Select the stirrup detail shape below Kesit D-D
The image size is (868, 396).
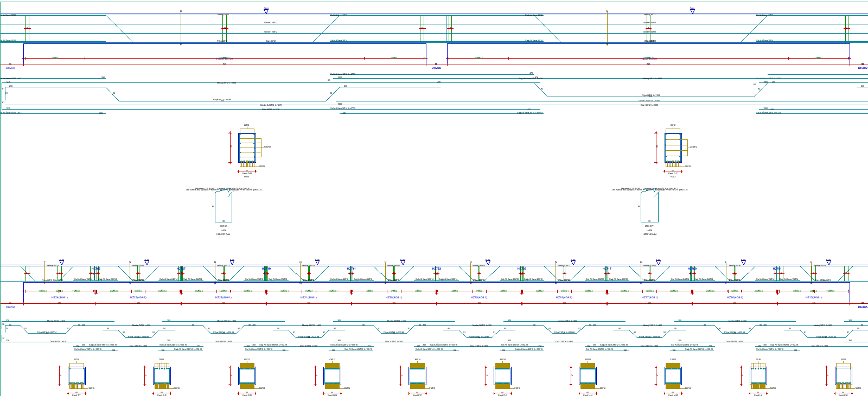pyautogui.click(x=224, y=207)
